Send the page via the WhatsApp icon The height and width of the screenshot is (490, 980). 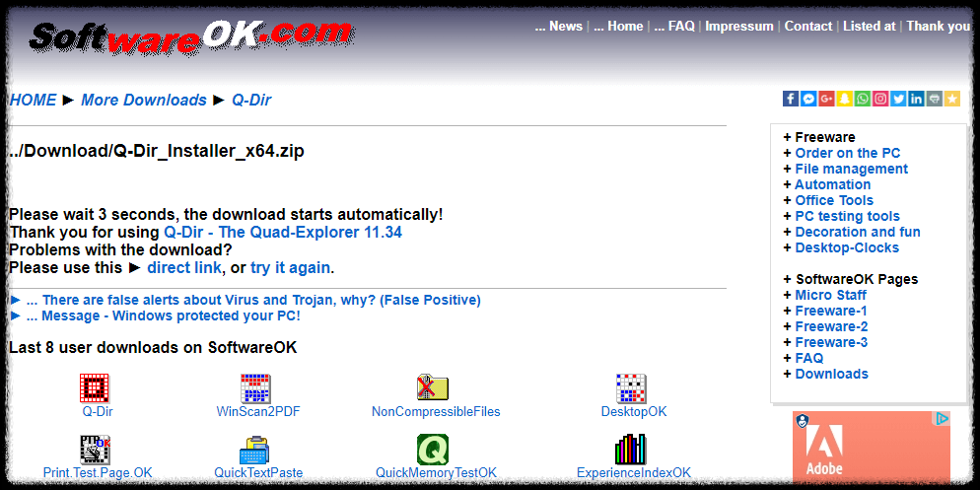point(863,99)
